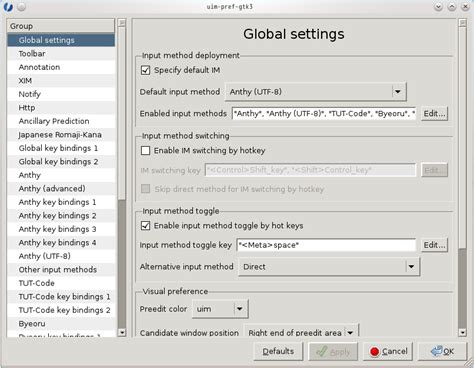Select XIM in group list
Image resolution: width=474 pixels, height=368 pixels.
coord(61,81)
